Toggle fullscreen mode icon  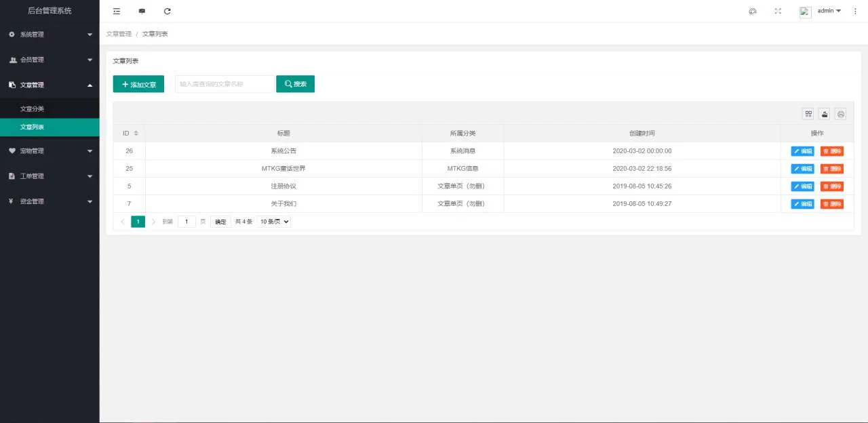coord(778,11)
